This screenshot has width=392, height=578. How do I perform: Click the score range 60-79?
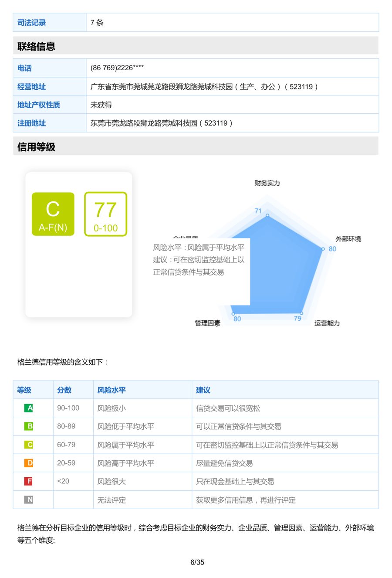click(66, 445)
